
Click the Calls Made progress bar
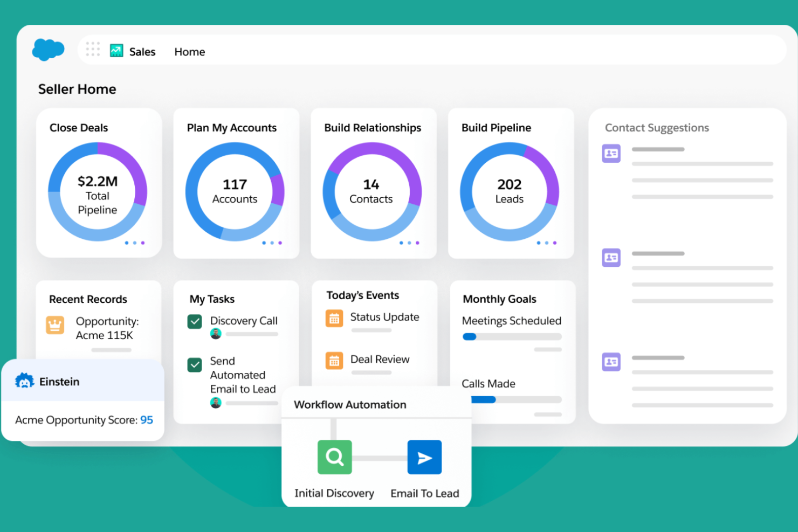point(517,400)
